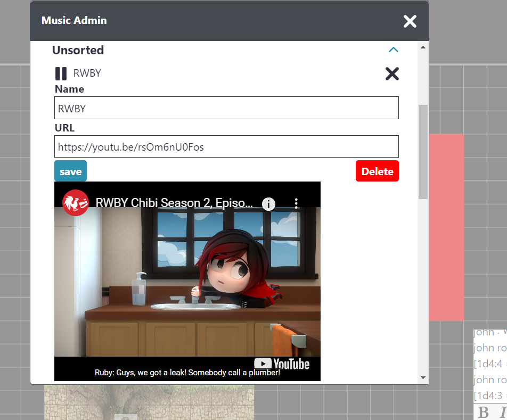Pause the RWBY track
This screenshot has width=507, height=420.
[x=61, y=73]
